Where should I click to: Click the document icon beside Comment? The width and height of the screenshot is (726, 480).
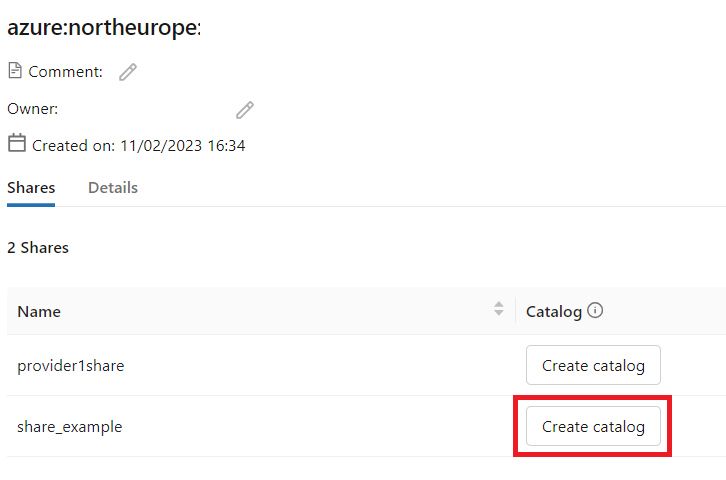15,71
